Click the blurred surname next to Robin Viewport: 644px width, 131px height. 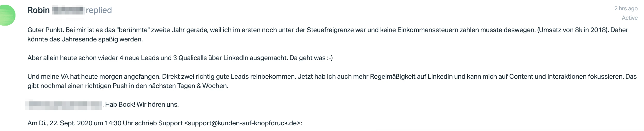(x=68, y=11)
